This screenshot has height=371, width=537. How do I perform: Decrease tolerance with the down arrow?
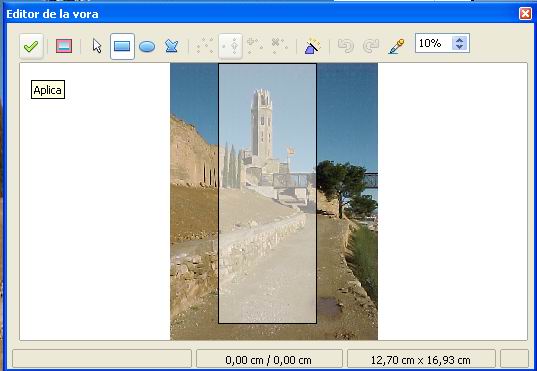(x=460, y=47)
